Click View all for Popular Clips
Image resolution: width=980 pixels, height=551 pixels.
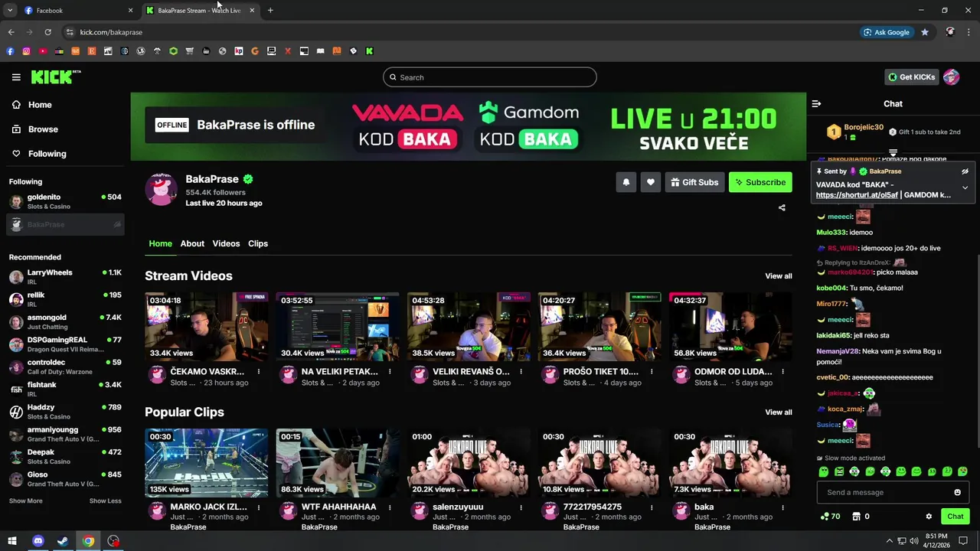tap(779, 412)
